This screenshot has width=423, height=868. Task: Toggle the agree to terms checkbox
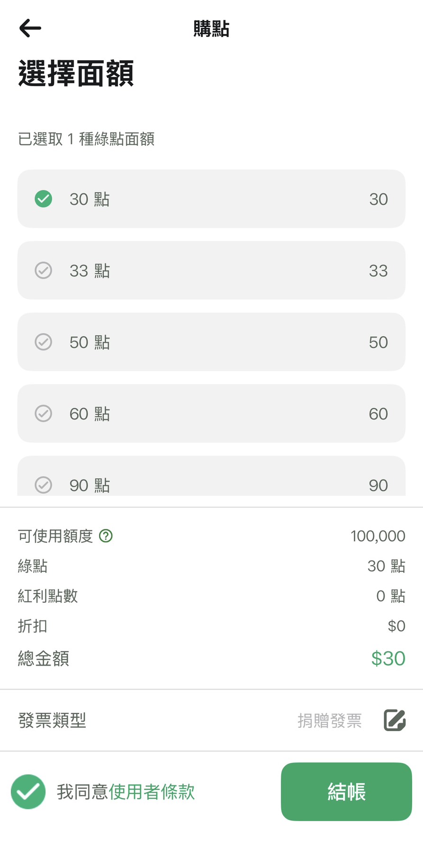point(28,791)
